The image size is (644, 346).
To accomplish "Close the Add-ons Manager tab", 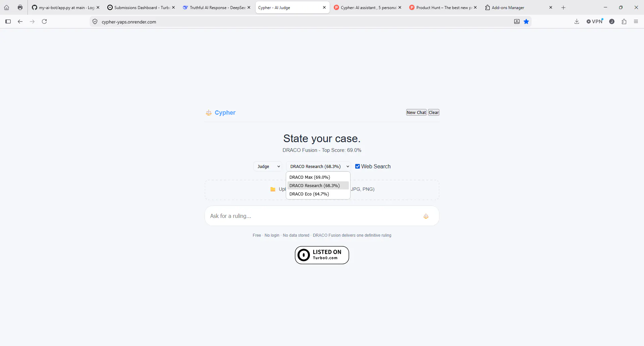I will (x=551, y=7).
